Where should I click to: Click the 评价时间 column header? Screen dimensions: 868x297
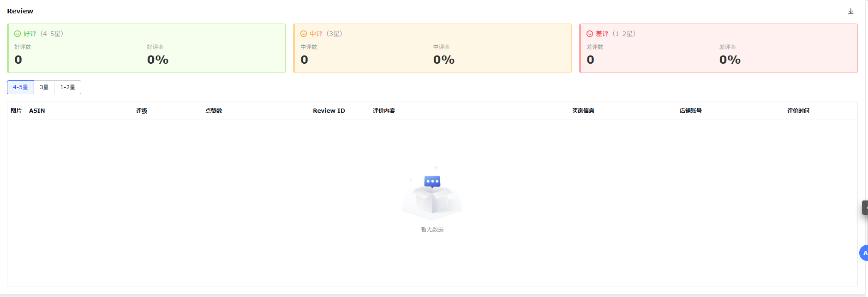click(798, 111)
